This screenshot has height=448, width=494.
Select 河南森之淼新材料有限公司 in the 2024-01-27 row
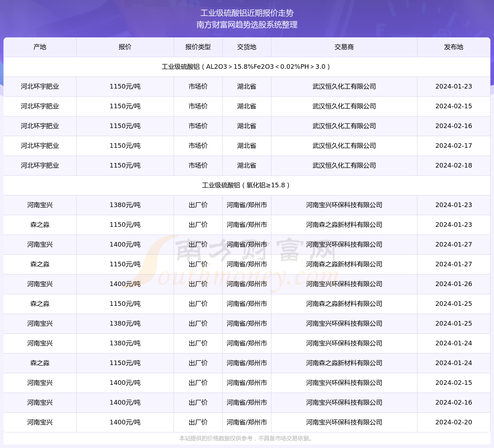click(344, 264)
